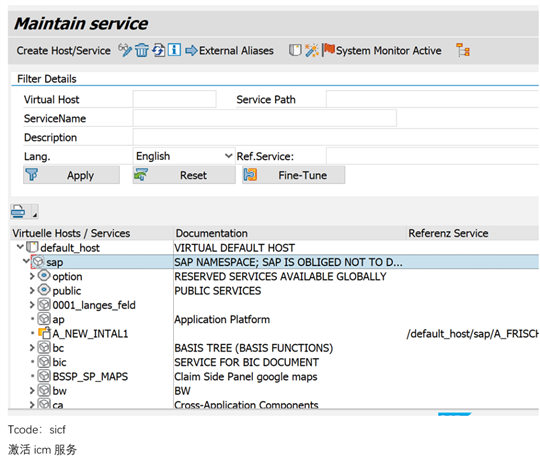Click the Virtuelle Hosts / Services column header

[x=92, y=233]
